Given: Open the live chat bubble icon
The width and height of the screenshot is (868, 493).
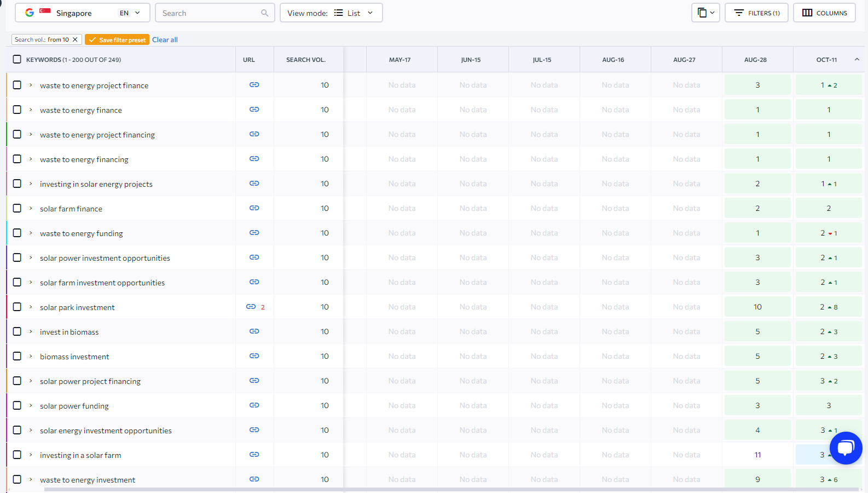Looking at the screenshot, I should coord(846,448).
